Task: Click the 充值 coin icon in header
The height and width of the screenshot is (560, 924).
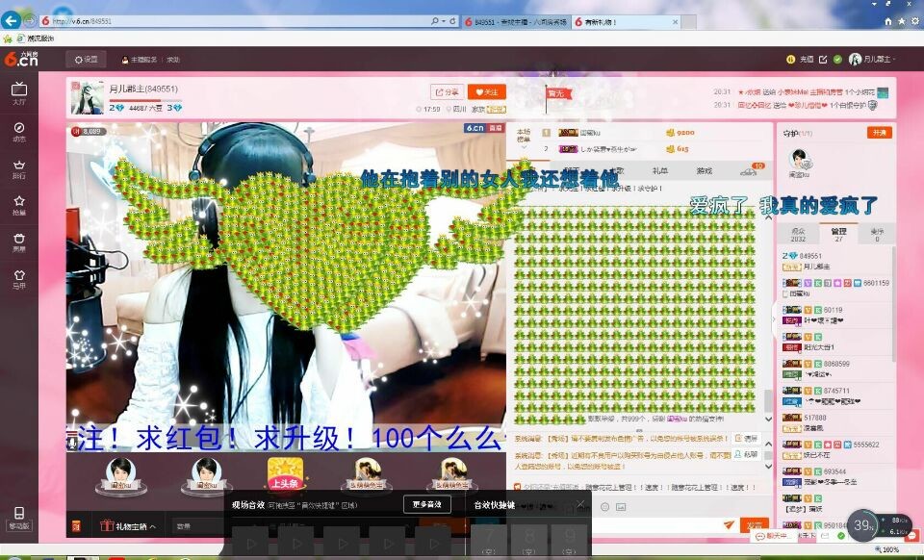Action: 791,59
